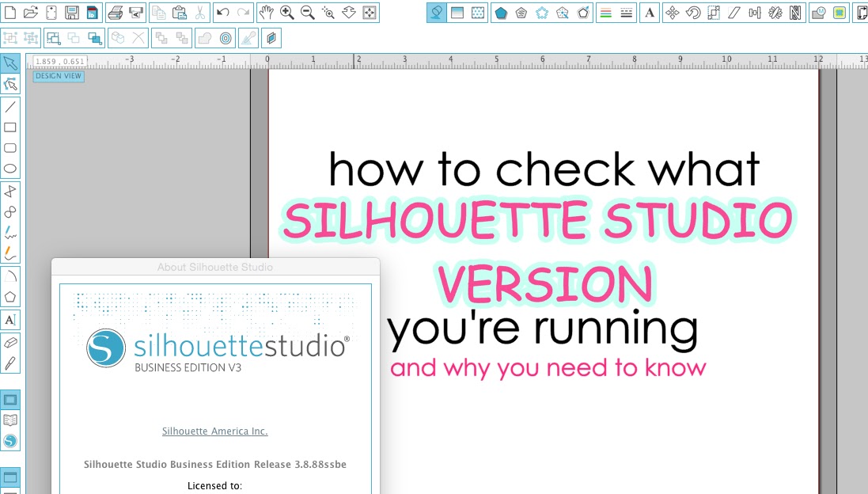Open the Line Style panel
This screenshot has width=868, height=494.
click(626, 12)
